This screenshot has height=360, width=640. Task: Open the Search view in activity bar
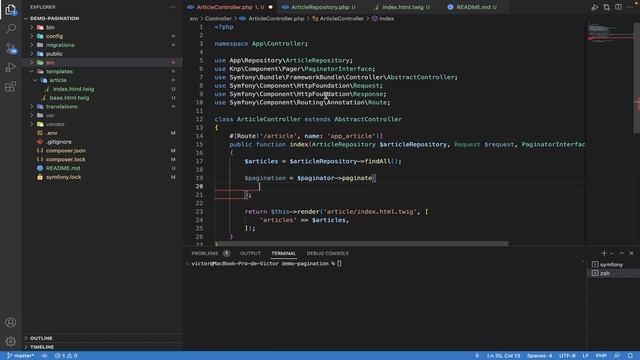point(11,29)
